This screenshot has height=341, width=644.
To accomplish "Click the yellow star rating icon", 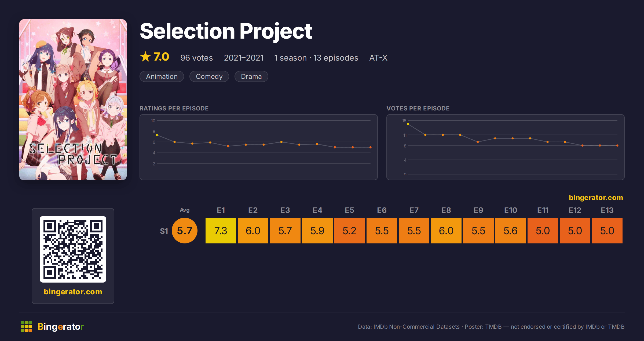I will click(x=145, y=57).
